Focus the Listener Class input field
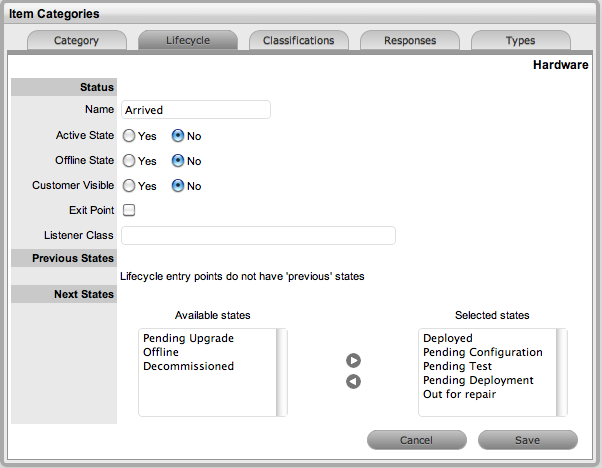The height and width of the screenshot is (468, 602). 258,236
